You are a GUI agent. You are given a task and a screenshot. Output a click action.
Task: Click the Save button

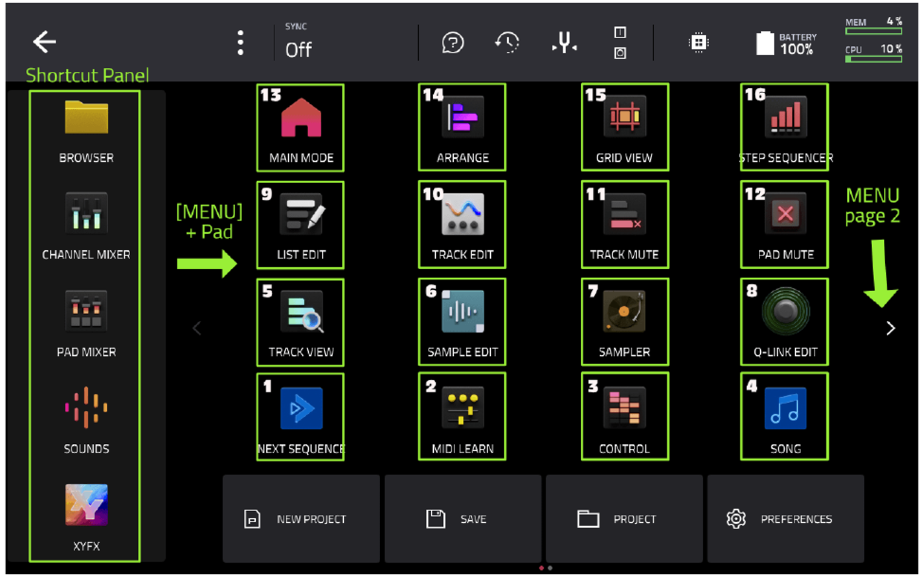click(x=462, y=519)
